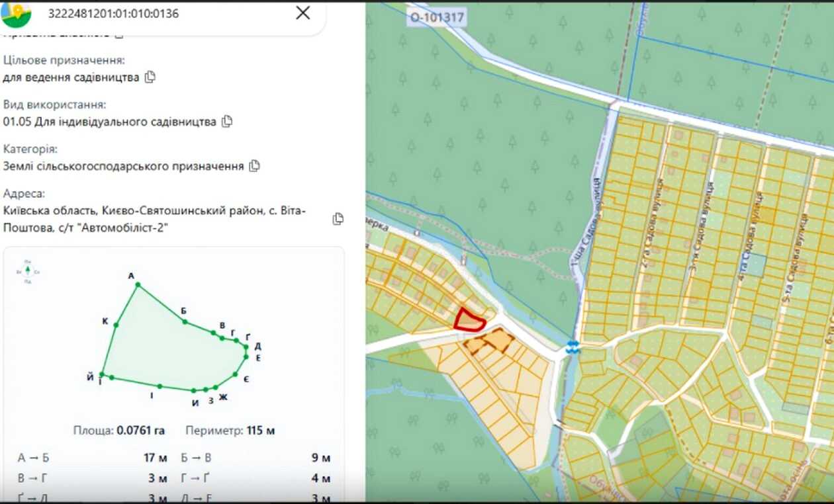Click the dark dashed-outline parcel below the red parcel
This screenshot has width=834, height=504.
[490, 341]
